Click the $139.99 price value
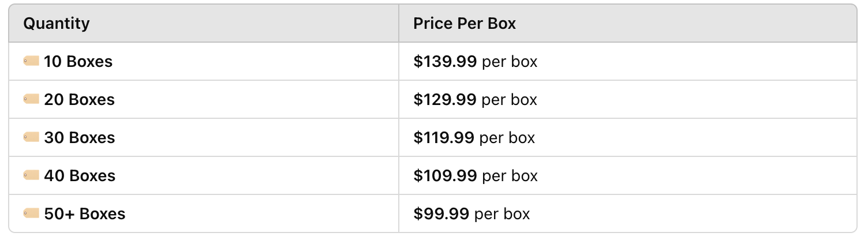This screenshot has height=240, width=868. [445, 62]
